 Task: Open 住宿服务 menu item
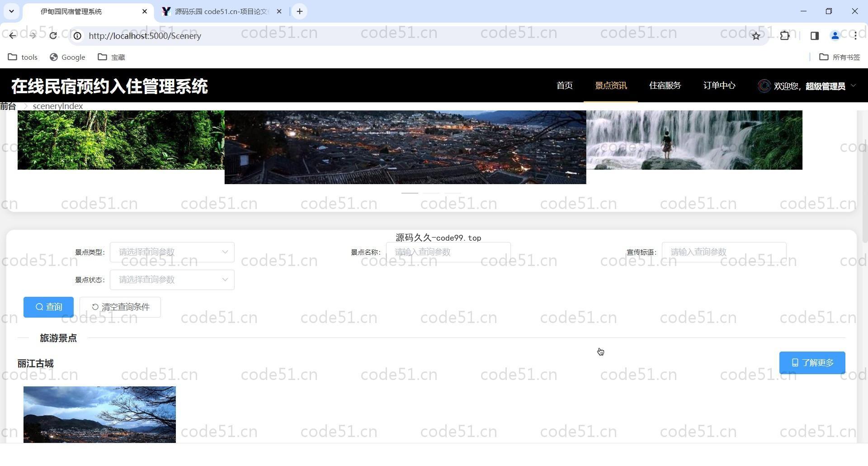[x=665, y=86]
